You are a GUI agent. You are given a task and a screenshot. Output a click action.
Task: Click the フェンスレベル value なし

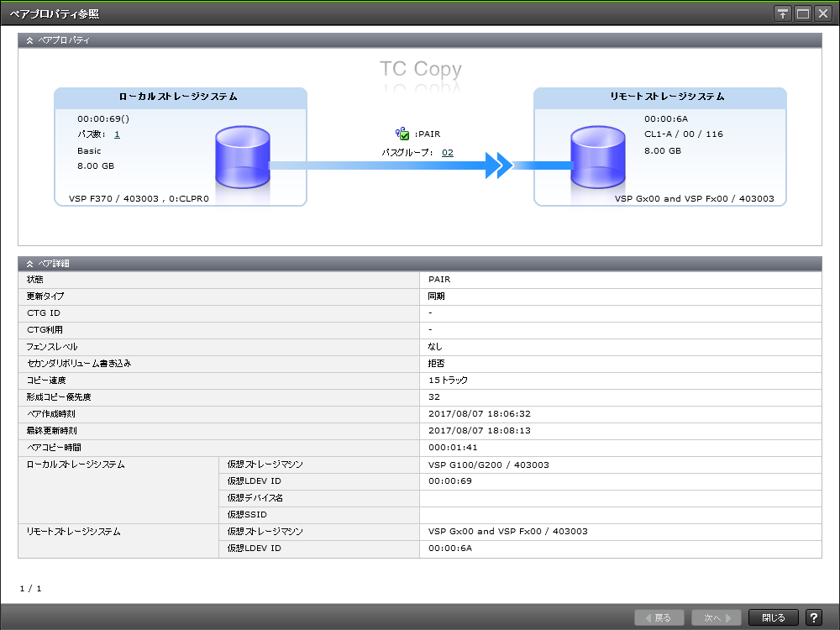pos(435,347)
